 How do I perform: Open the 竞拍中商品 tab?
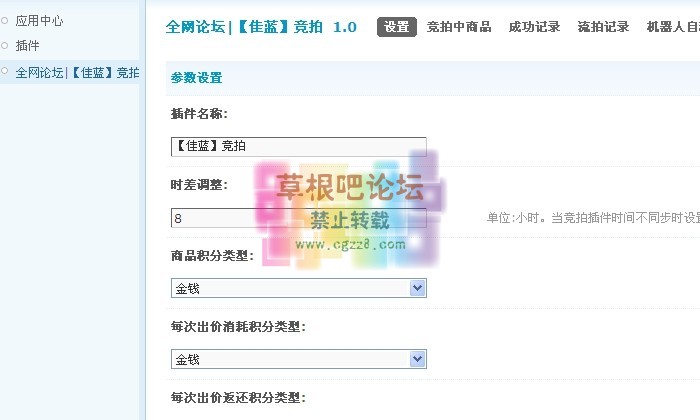pyautogui.click(x=459, y=27)
